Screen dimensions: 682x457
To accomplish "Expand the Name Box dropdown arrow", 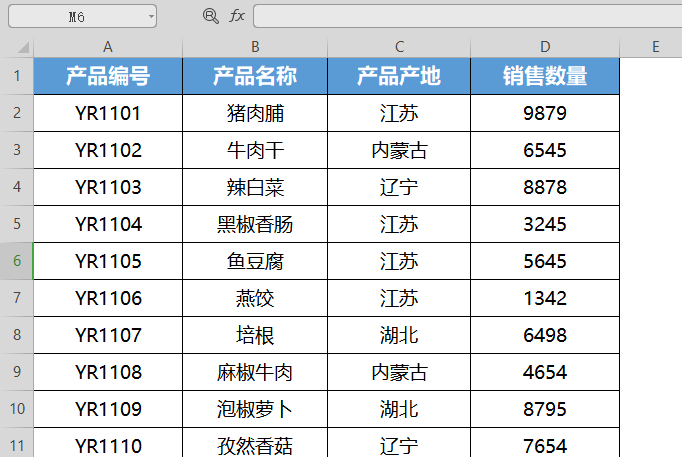I will (151, 17).
